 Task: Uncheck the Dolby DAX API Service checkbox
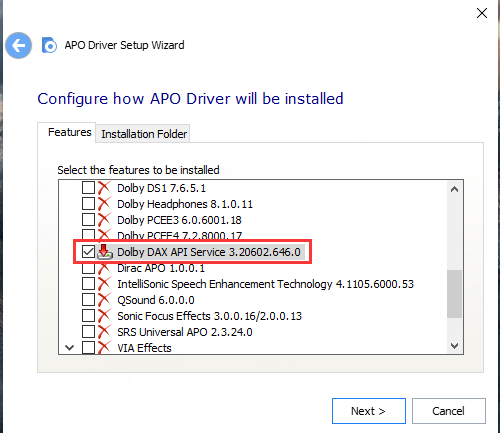(88, 252)
